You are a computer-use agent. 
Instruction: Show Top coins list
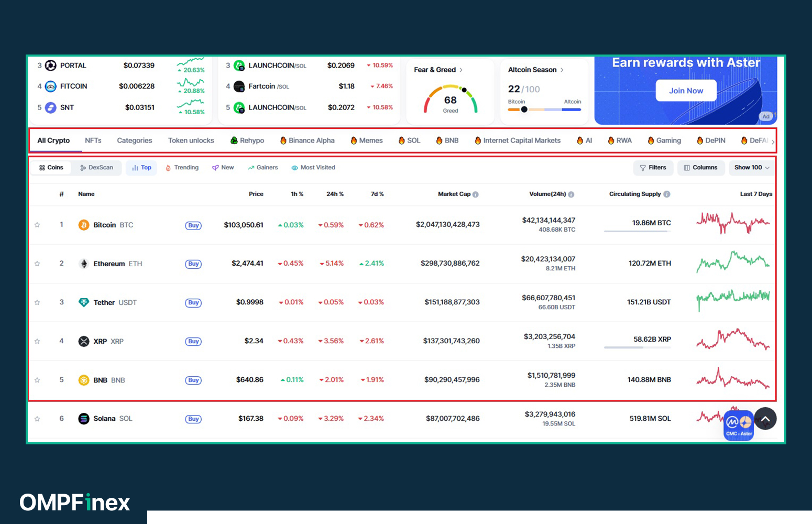tap(141, 168)
